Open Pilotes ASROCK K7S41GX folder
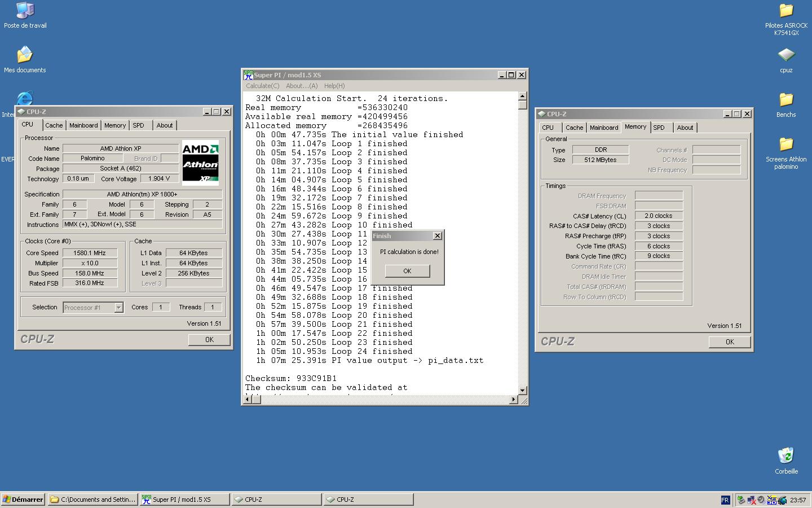Viewport: 812px width, 508px height. point(786,19)
